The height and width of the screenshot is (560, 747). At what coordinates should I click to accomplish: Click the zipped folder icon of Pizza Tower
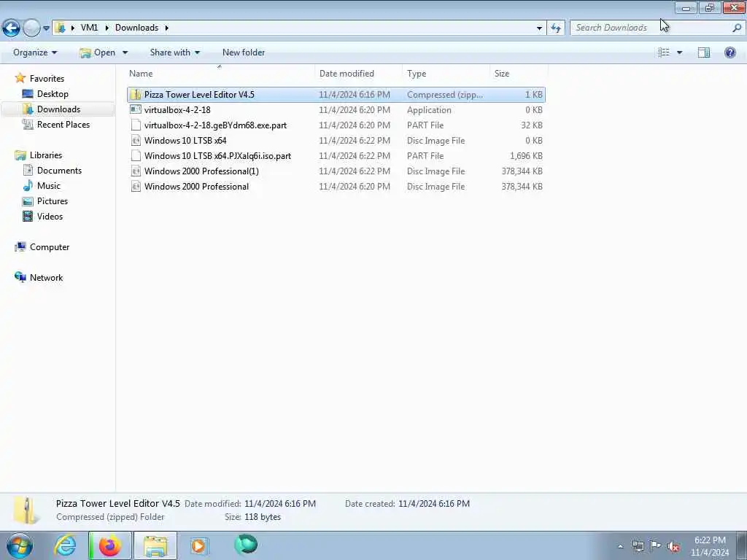136,94
